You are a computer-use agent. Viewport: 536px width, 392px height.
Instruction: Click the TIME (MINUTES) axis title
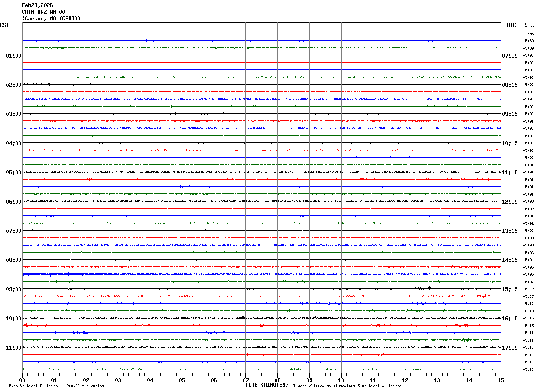[x=267, y=385]
